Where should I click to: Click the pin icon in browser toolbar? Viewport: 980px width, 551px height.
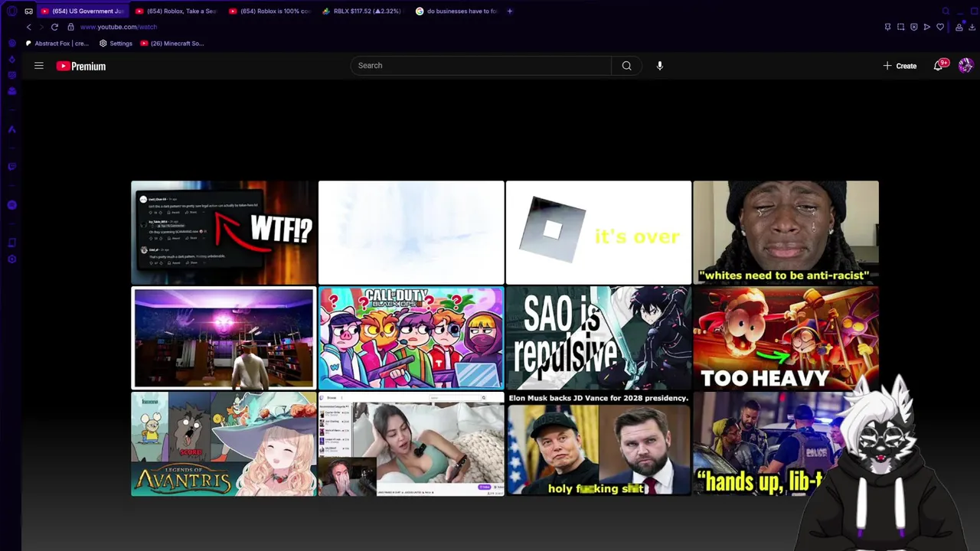887,27
